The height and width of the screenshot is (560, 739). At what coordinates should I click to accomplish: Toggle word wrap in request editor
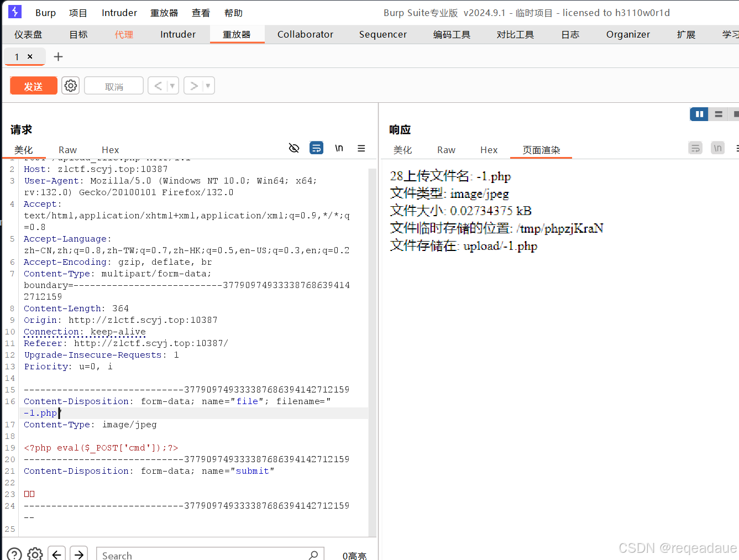point(316,148)
